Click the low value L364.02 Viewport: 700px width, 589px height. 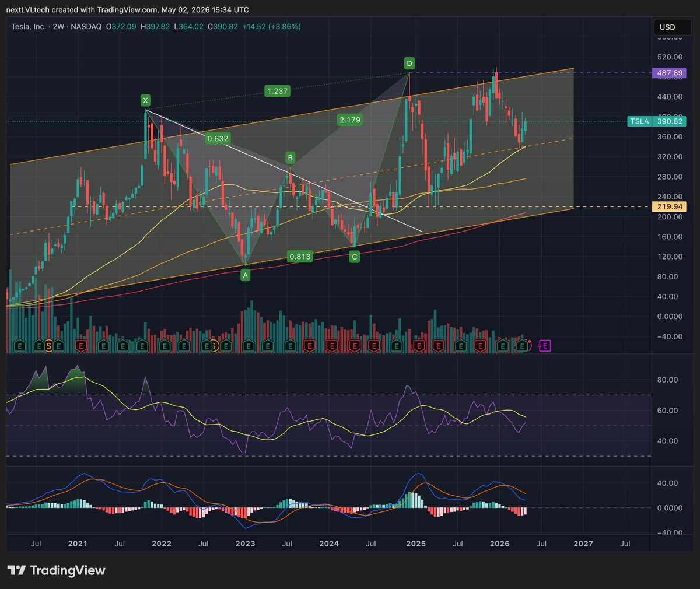coord(188,27)
